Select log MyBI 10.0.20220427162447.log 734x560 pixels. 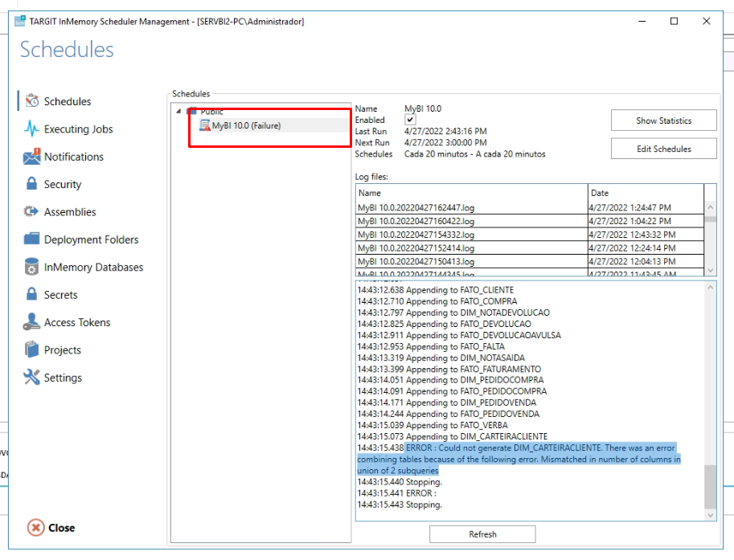[x=471, y=207]
